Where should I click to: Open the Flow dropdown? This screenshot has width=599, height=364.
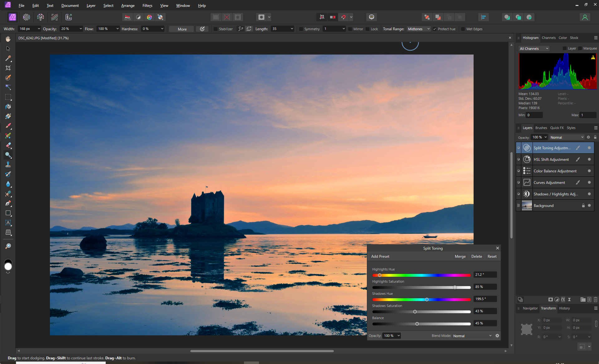pyautogui.click(x=117, y=29)
